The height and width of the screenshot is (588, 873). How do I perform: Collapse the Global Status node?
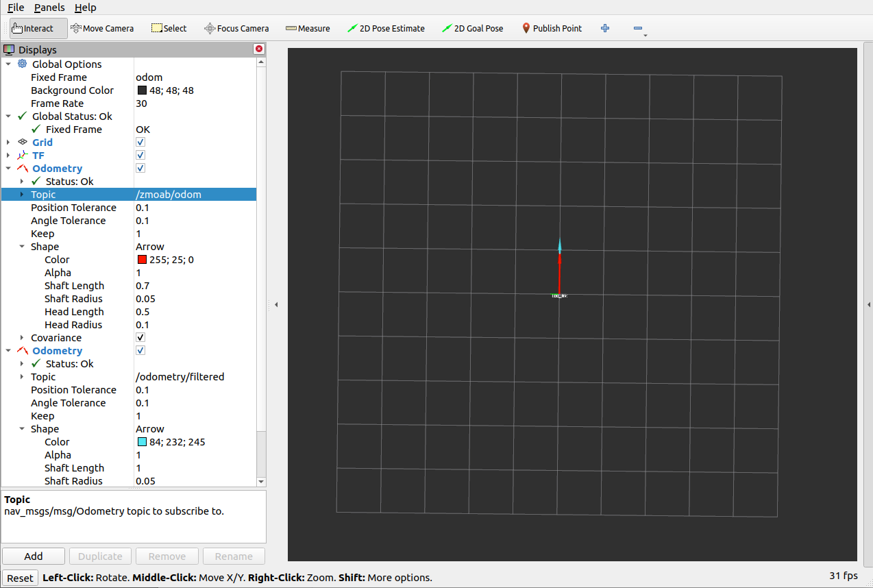[8, 116]
